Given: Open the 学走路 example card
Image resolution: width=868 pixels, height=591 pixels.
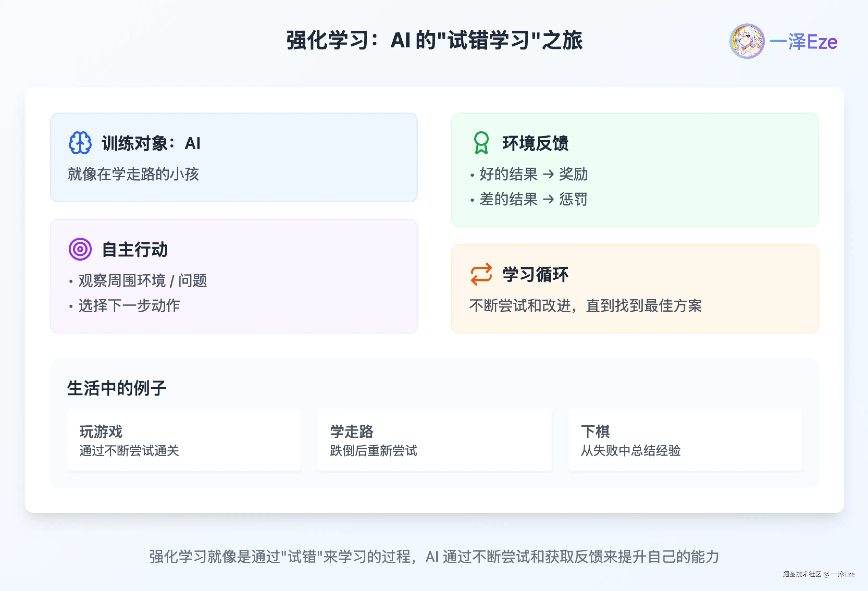Looking at the screenshot, I should point(434,440).
